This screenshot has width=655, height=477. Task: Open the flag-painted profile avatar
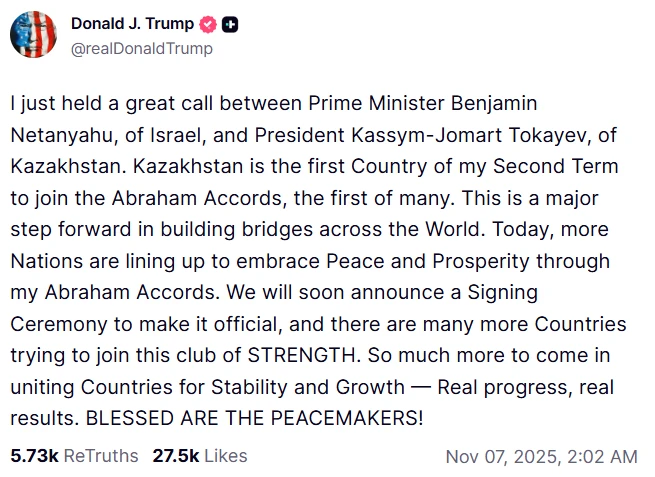(33, 35)
